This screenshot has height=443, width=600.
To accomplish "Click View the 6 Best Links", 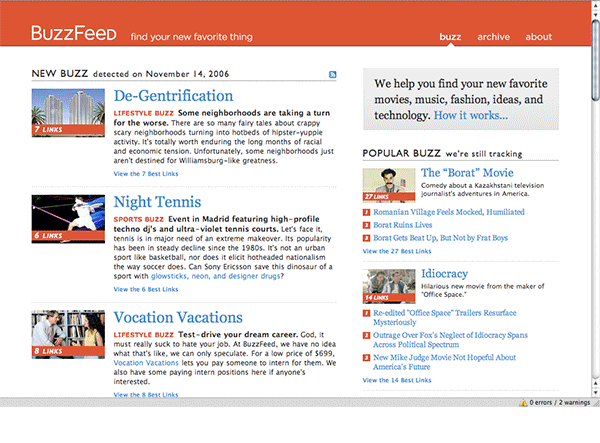I will pyautogui.click(x=146, y=289).
